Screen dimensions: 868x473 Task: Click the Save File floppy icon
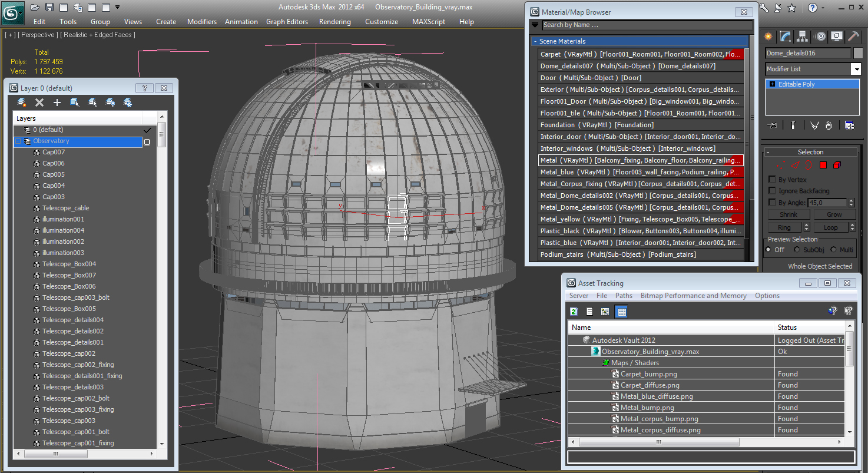(49, 7)
